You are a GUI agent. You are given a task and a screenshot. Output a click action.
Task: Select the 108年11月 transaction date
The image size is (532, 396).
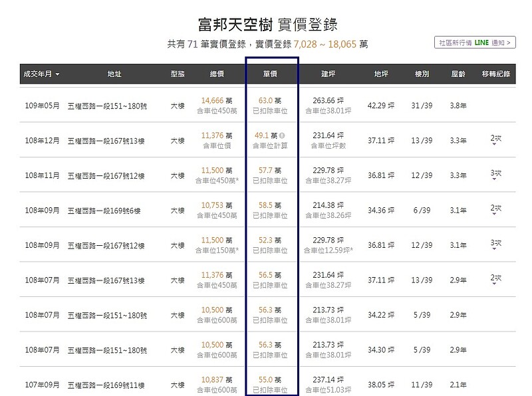click(x=43, y=175)
